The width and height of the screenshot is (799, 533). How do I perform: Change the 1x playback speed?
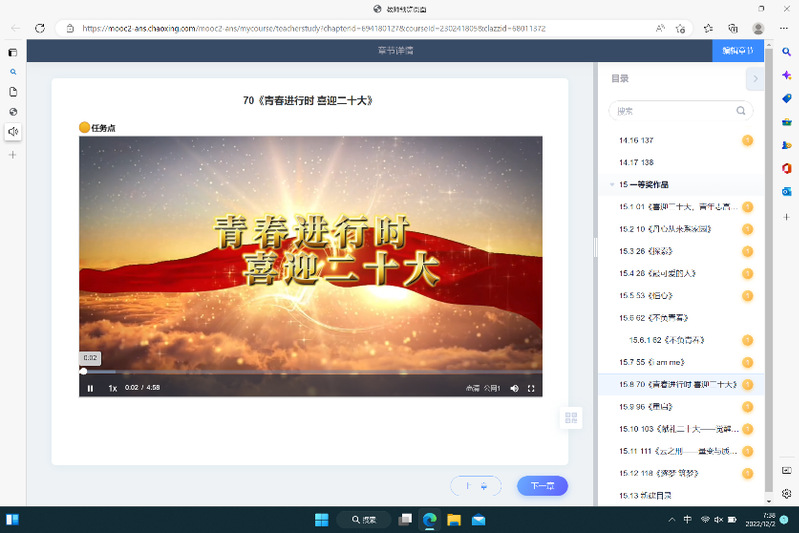(x=113, y=388)
